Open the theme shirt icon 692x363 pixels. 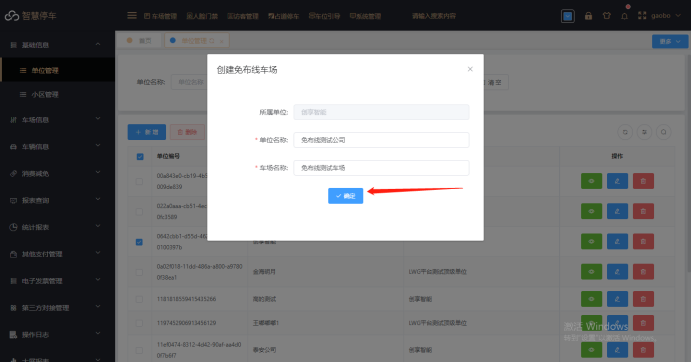coord(606,16)
